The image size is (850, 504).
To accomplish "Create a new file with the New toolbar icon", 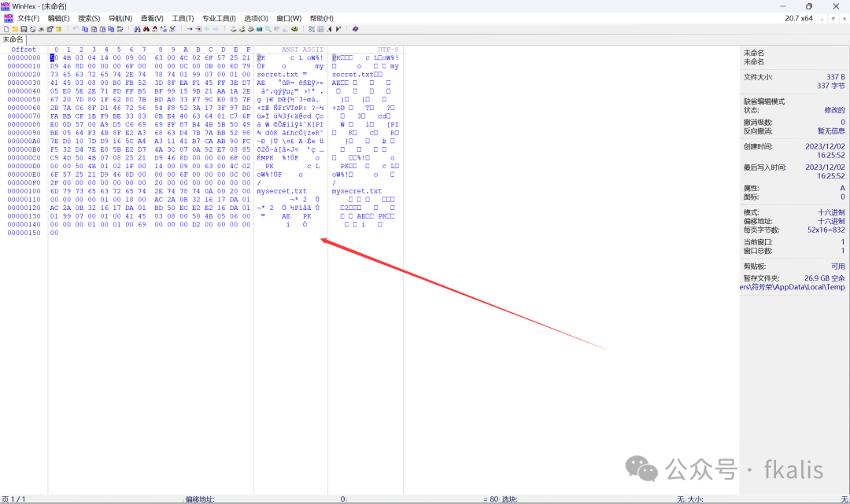I will [6, 29].
